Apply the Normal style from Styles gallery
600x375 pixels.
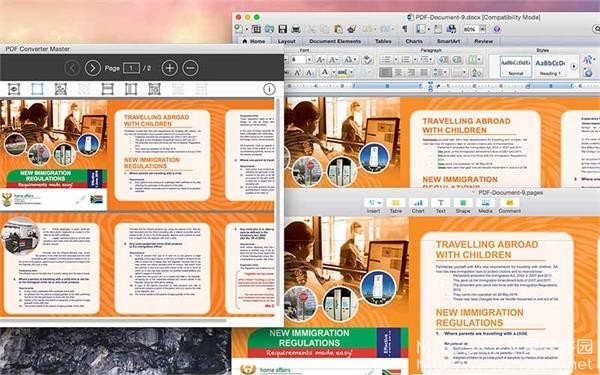pos(515,66)
